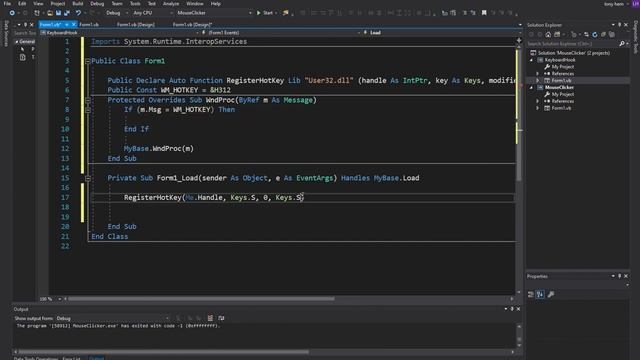The image size is (640, 360).
Task: Select the Solution 'MouseClicker' root node
Action: (570, 53)
